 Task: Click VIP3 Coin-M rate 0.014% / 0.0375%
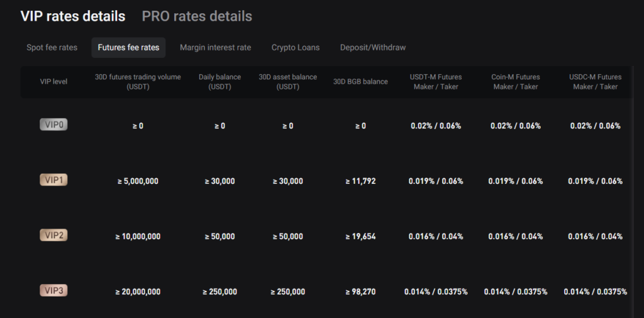tap(516, 292)
